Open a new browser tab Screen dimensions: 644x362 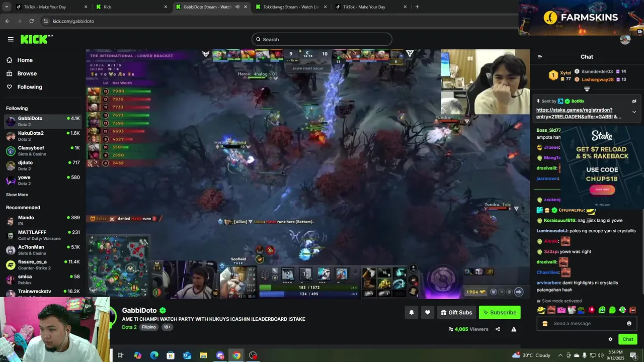coord(417,7)
